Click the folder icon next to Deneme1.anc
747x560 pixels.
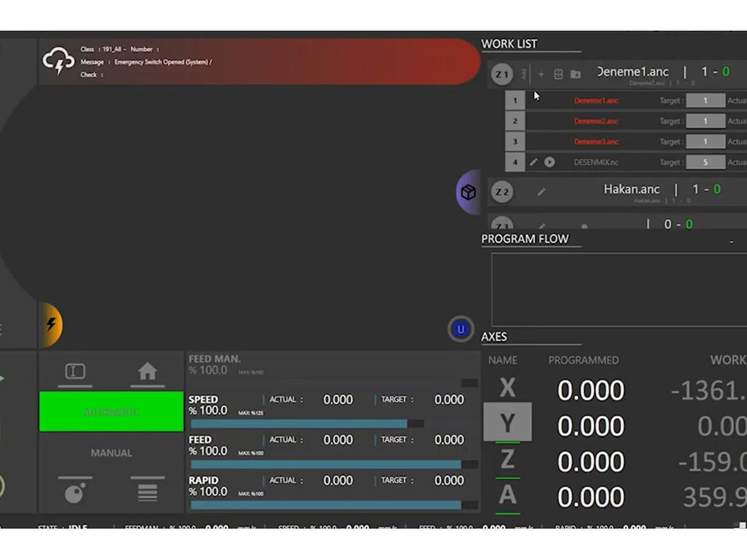[x=576, y=74]
